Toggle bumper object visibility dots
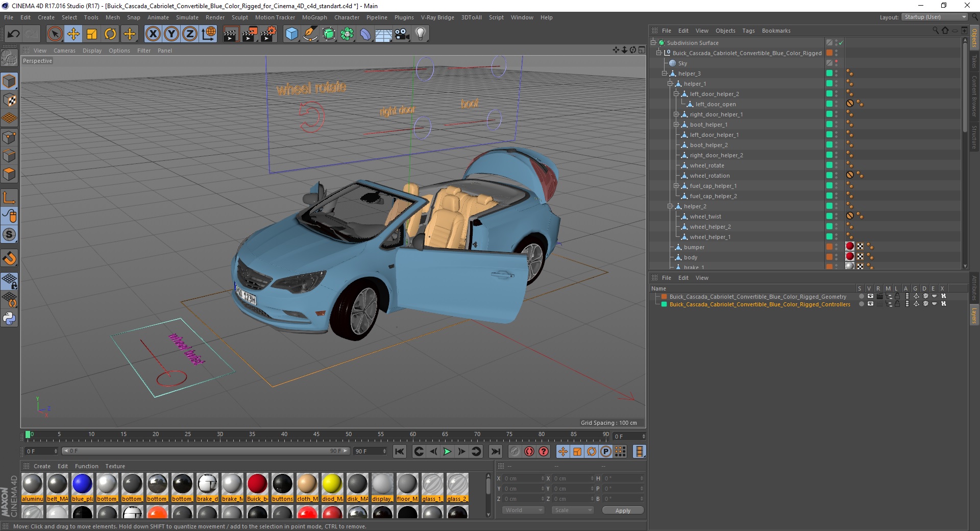This screenshot has width=980, height=531. 836,247
